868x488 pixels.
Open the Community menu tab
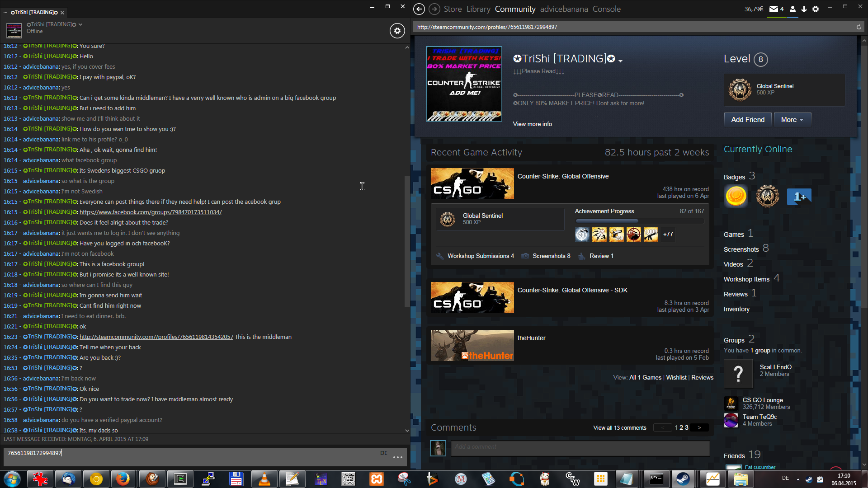515,9
